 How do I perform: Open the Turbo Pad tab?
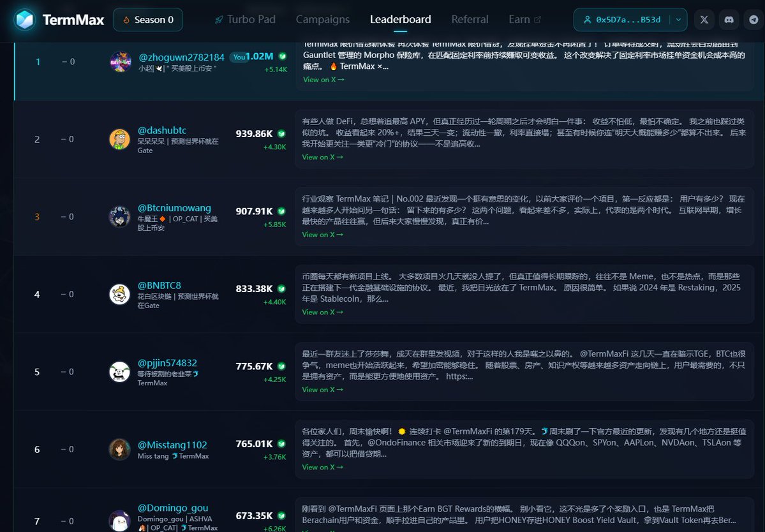[245, 20]
